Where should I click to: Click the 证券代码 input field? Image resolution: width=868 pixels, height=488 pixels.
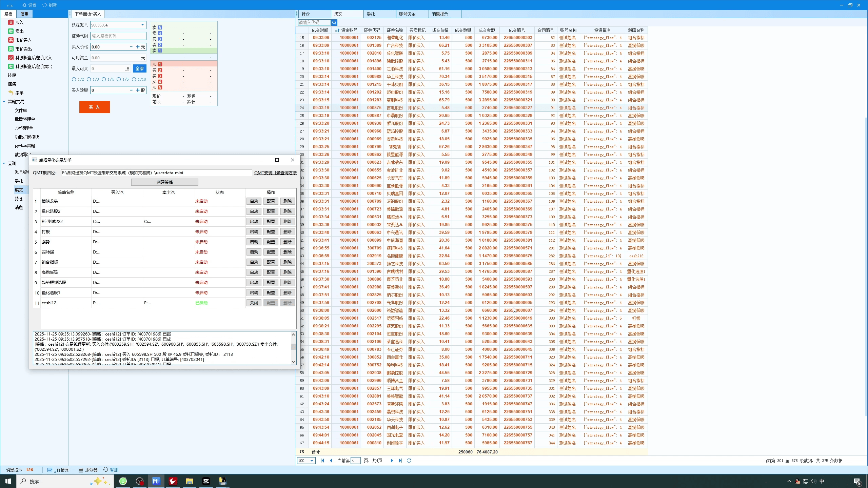(x=118, y=36)
